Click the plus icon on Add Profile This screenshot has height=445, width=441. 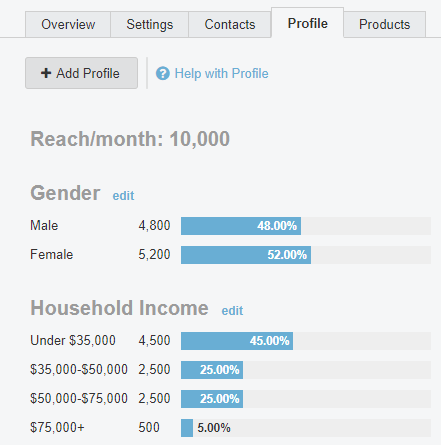46,73
